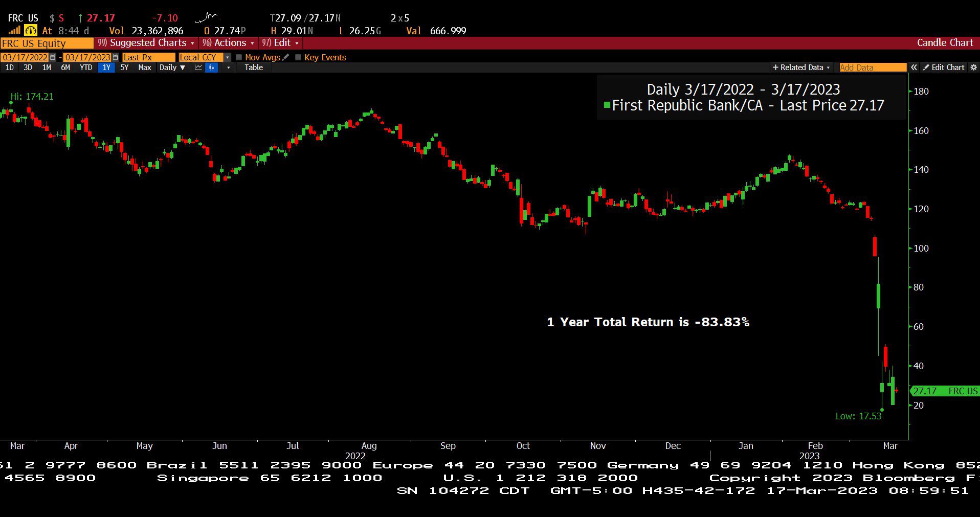Open the Local CCY currency dropdown arrow
Screen dimensions: 980x517
228,57
